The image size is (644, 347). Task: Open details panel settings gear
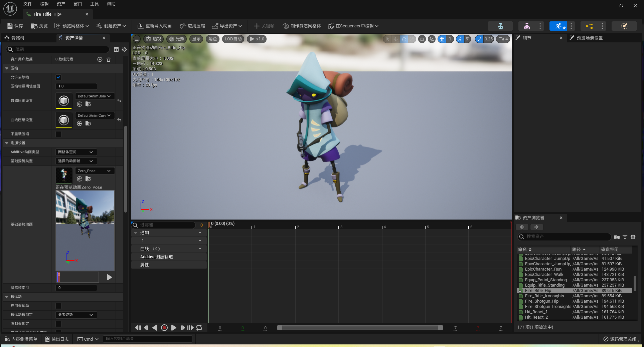[124, 49]
